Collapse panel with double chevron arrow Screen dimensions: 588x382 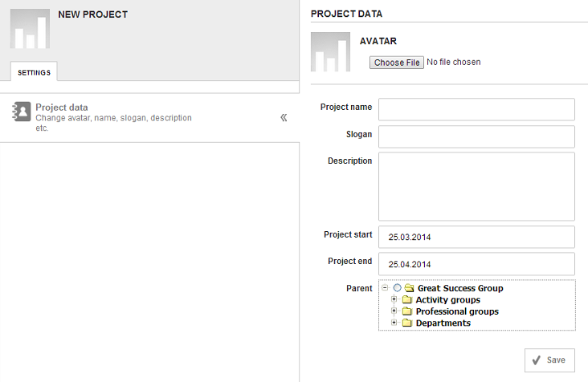tap(284, 118)
